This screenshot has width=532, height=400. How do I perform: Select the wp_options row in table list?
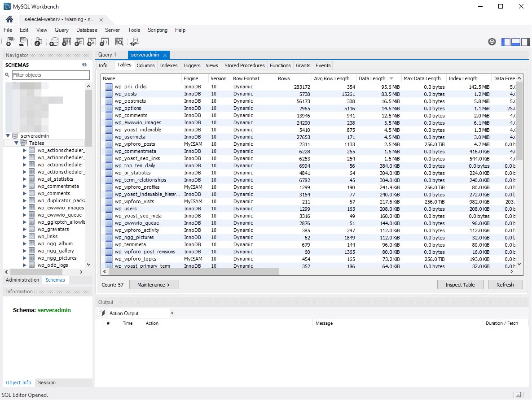309,108
